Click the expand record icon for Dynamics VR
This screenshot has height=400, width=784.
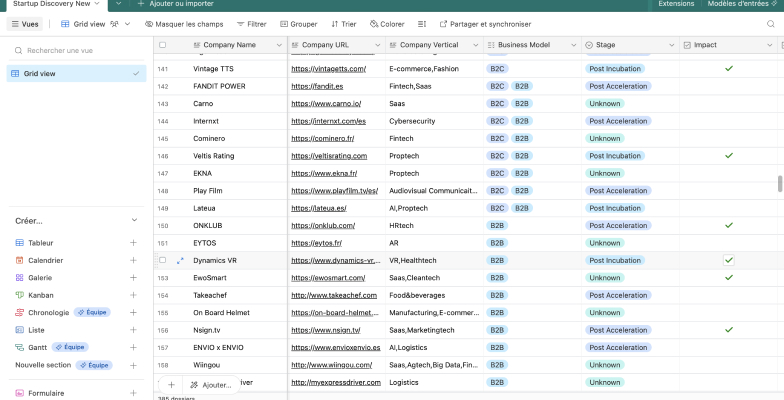pyautogui.click(x=180, y=260)
